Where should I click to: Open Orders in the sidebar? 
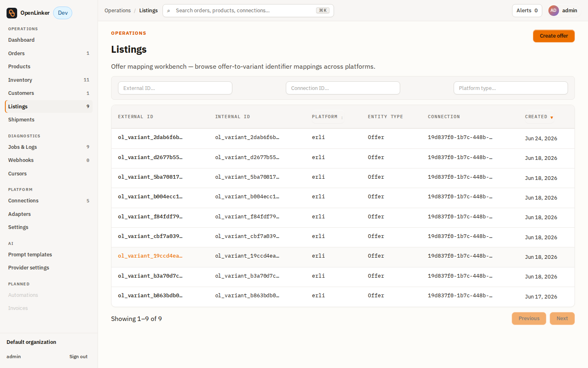tap(49, 53)
